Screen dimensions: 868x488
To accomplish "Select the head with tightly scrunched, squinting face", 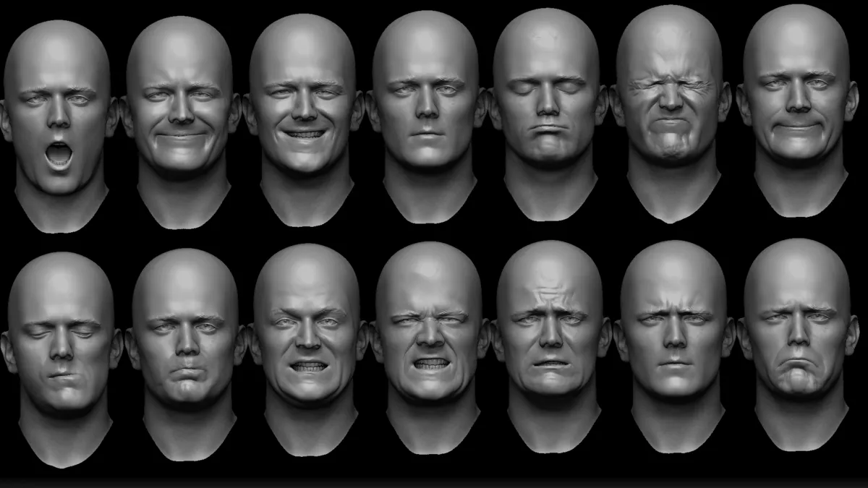I will 671,114.
